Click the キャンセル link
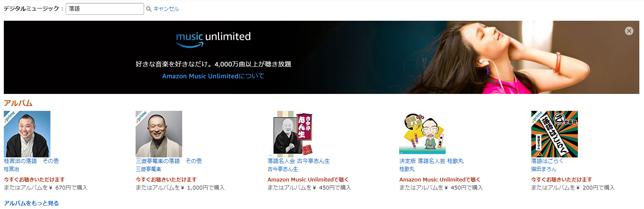Screen dimensions: 644x209 point(166,9)
